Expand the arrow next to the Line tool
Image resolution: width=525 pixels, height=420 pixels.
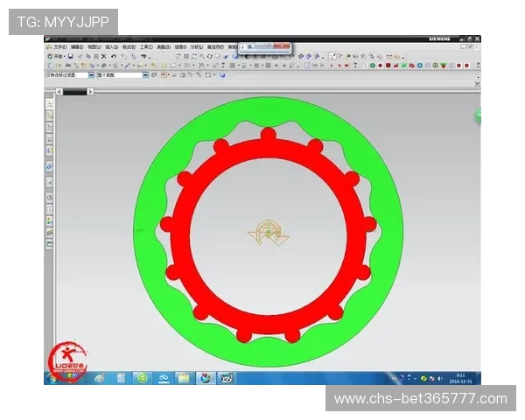click(x=133, y=66)
